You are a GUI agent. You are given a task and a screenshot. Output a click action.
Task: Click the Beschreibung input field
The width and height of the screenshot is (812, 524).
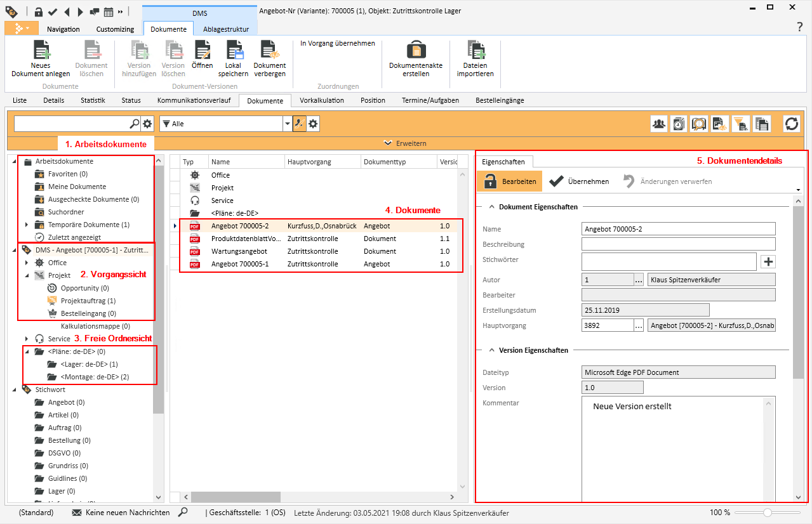click(678, 244)
